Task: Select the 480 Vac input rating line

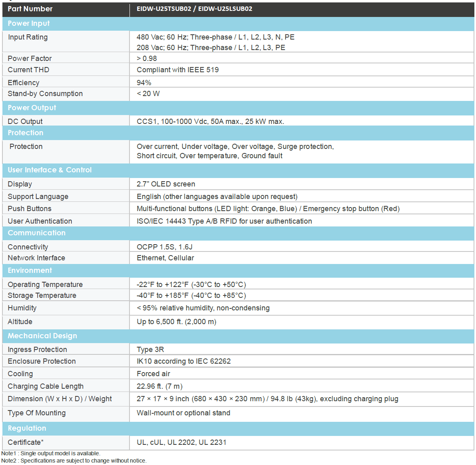Action: pos(215,37)
